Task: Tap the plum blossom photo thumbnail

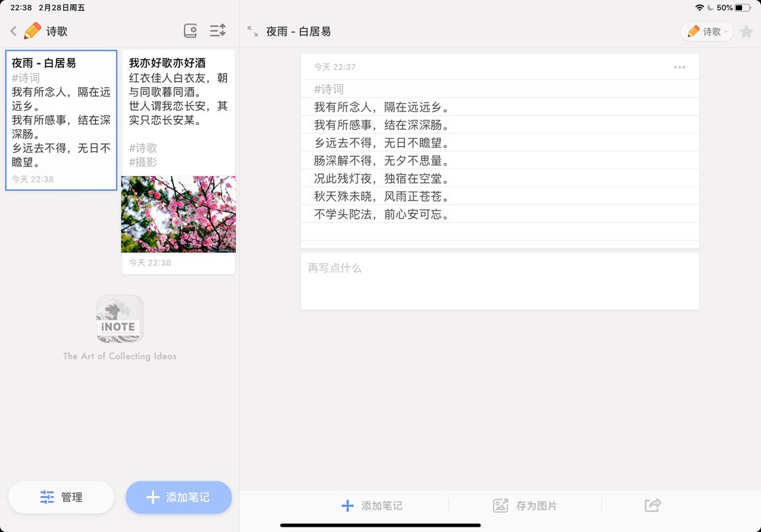Action: pyautogui.click(x=178, y=214)
